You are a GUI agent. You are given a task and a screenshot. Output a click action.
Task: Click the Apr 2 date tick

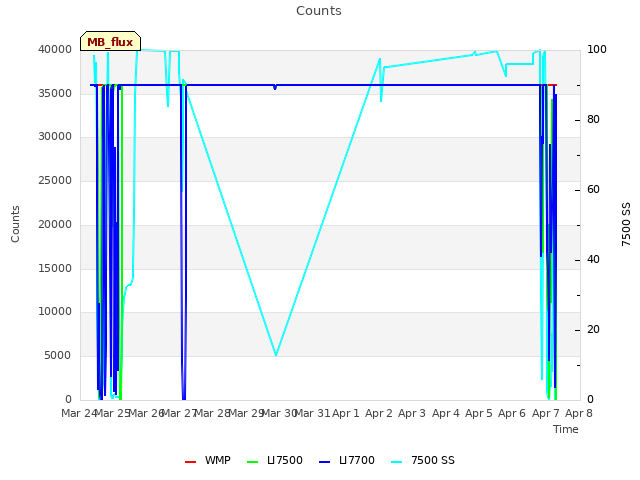pyautogui.click(x=379, y=413)
